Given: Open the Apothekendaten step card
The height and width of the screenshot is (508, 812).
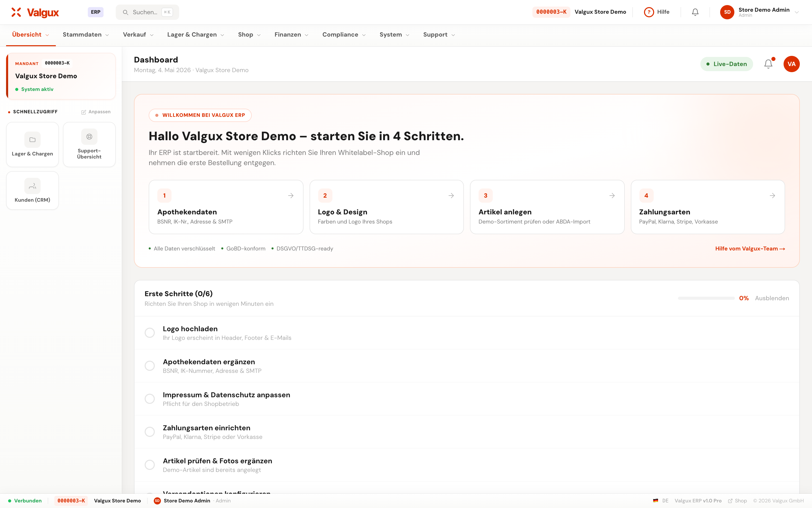Looking at the screenshot, I should pos(226,207).
